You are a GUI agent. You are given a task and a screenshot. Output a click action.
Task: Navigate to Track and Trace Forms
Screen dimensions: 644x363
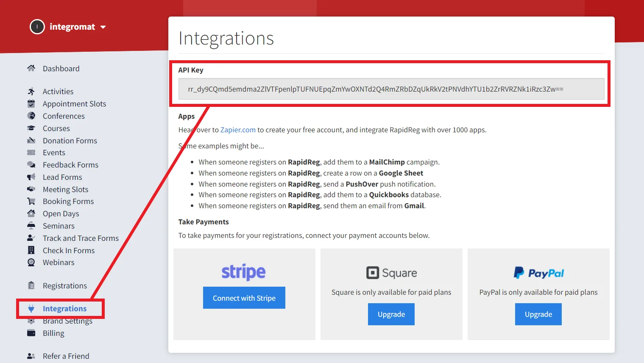click(81, 238)
